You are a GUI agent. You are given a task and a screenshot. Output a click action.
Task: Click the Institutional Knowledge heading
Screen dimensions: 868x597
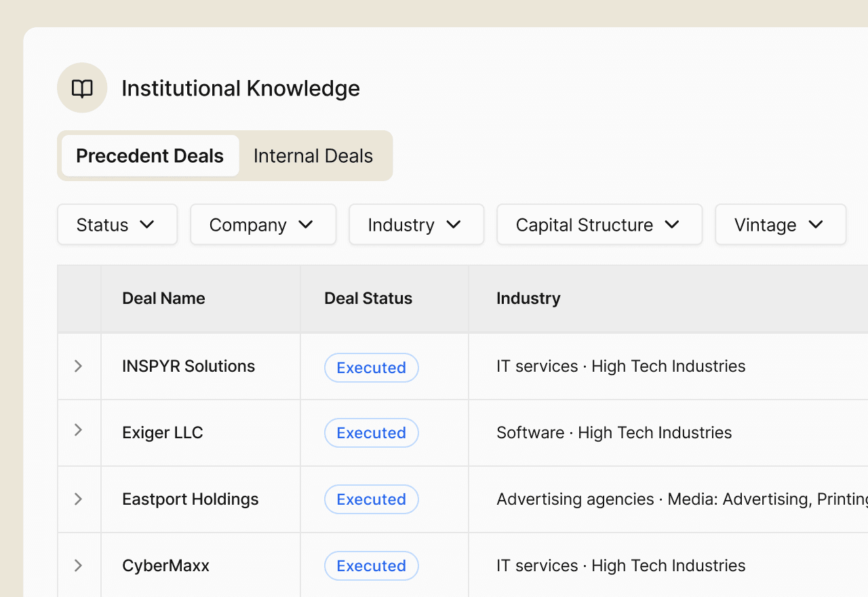click(241, 88)
